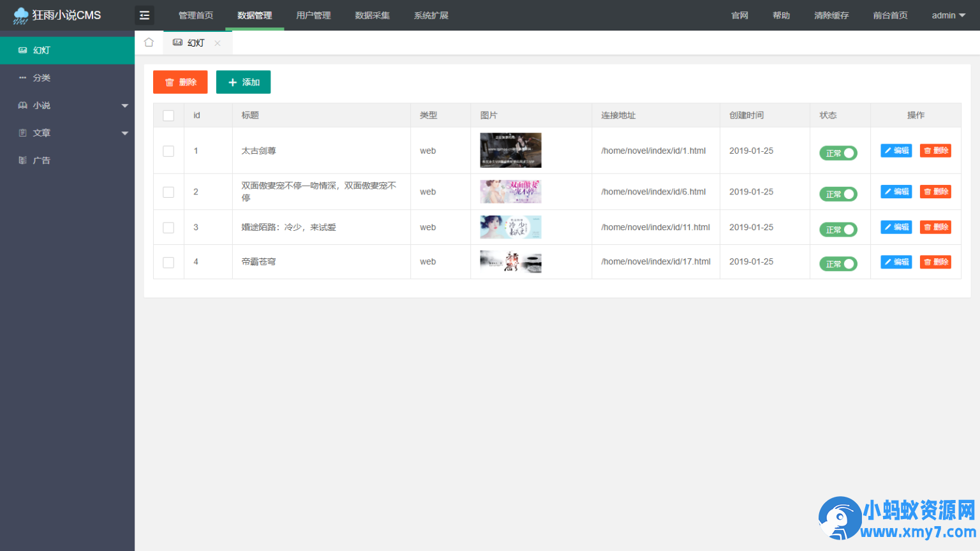Edit the 双面傲妻宠不停 row with 编辑
Image resolution: width=980 pixels, height=551 pixels.
[x=896, y=191]
